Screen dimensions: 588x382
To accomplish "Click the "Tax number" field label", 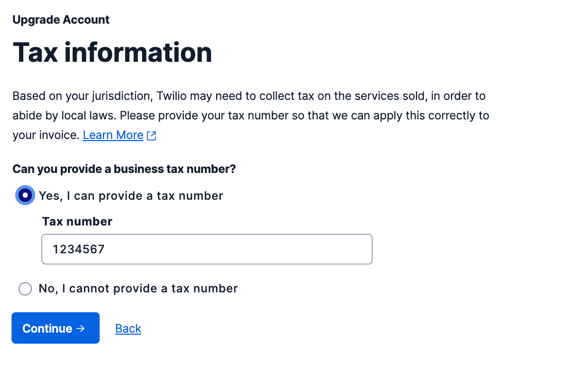I will pyautogui.click(x=77, y=221).
